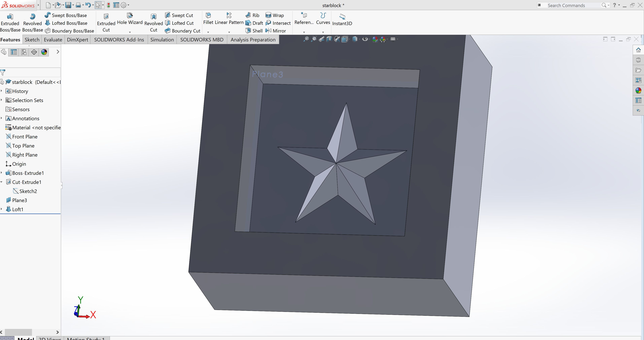Viewport: 644px width, 340px height.
Task: Click the Curves tool
Action: (x=323, y=19)
